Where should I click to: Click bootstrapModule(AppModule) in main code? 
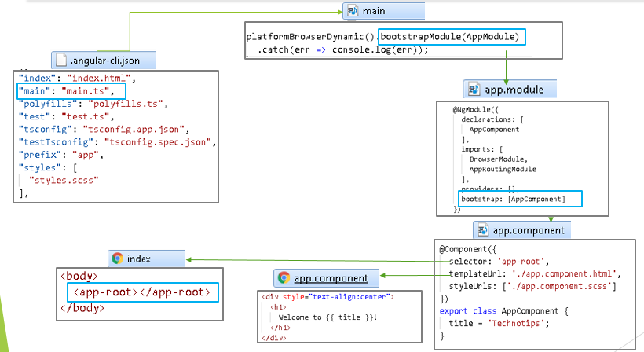tap(450, 37)
